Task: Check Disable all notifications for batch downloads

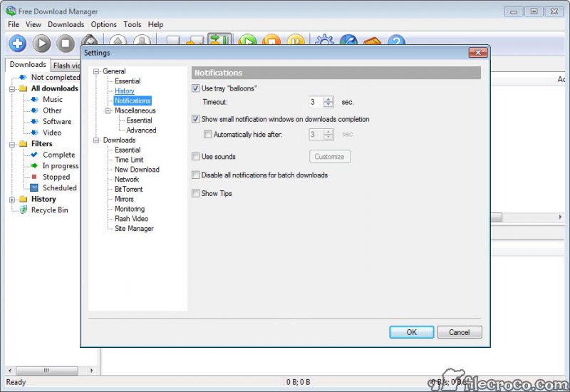Action: (x=195, y=175)
